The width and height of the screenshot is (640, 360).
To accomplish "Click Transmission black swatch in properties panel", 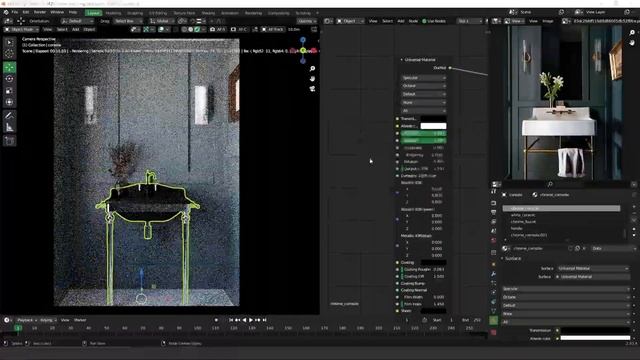I will 595,330.
